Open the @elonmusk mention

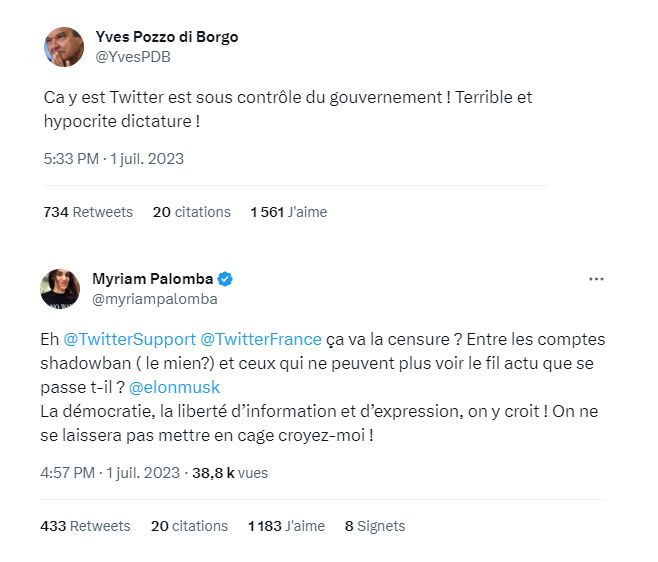[x=174, y=387]
